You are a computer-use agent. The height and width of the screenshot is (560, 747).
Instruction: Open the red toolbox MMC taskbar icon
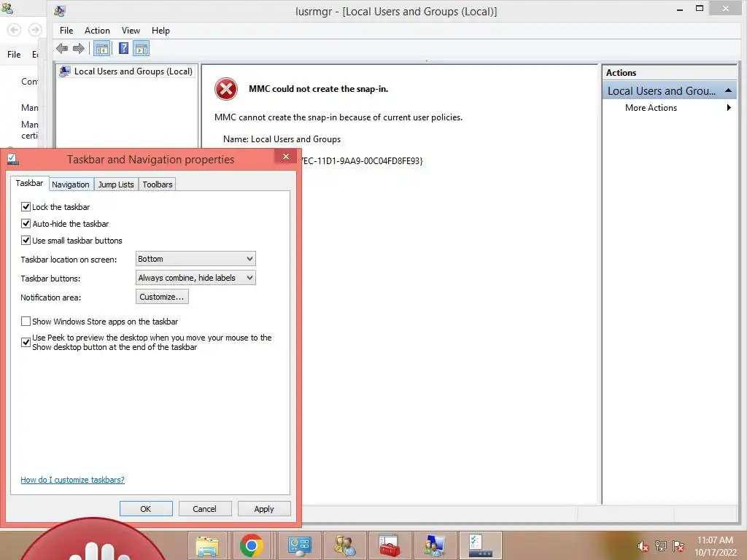coord(390,545)
